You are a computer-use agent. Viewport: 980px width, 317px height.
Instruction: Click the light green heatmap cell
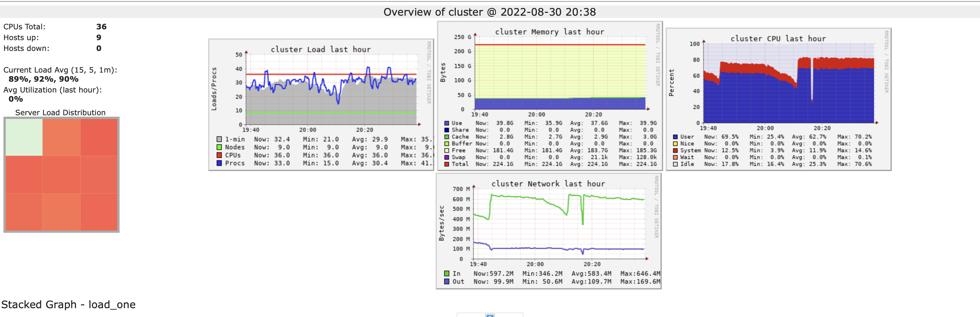click(24, 137)
